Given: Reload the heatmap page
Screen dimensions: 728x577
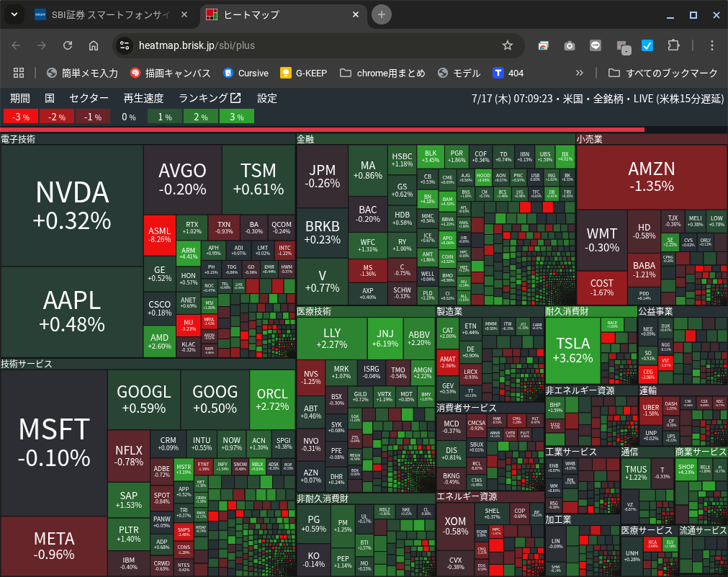Looking at the screenshot, I should coord(68,45).
